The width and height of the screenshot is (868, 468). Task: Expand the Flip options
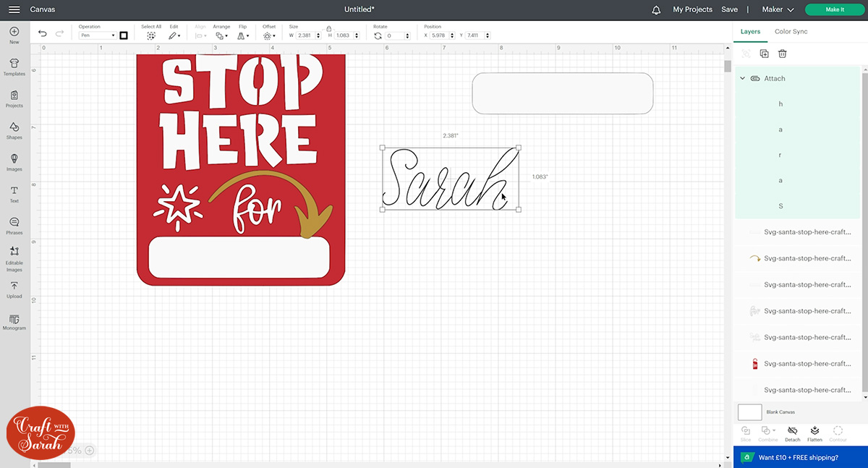pos(243,35)
